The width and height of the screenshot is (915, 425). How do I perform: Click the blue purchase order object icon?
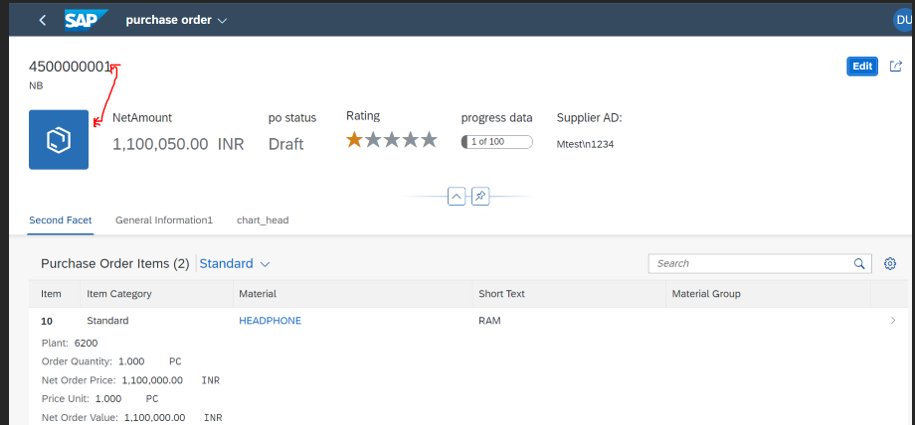pyautogui.click(x=59, y=140)
